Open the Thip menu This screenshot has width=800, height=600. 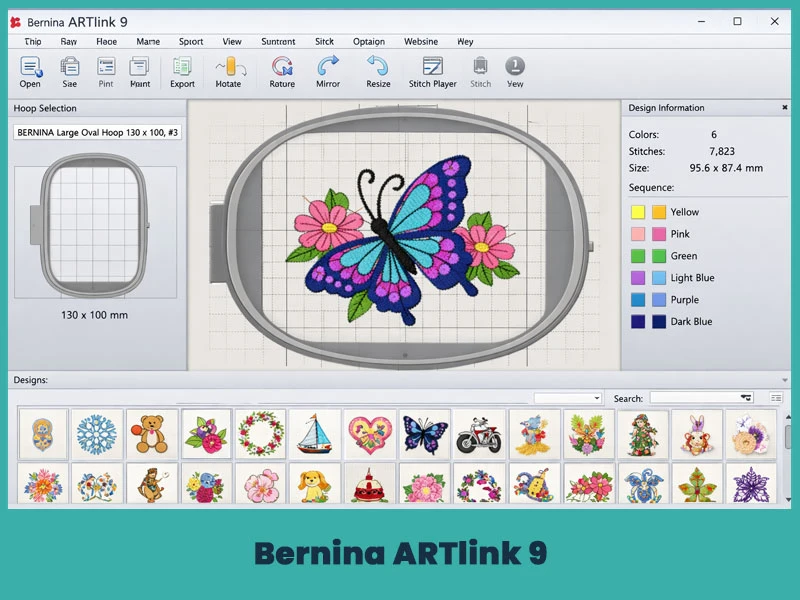(33, 42)
